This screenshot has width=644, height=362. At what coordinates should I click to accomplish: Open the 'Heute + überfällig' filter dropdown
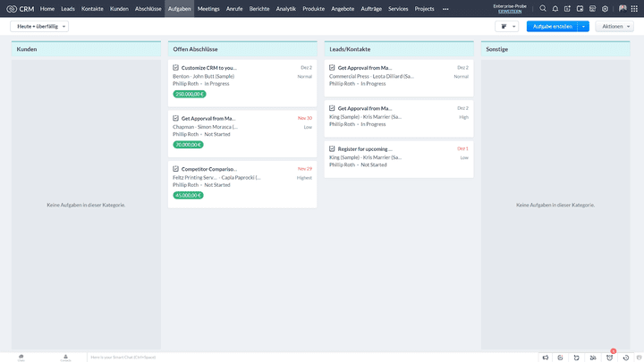coord(39,27)
